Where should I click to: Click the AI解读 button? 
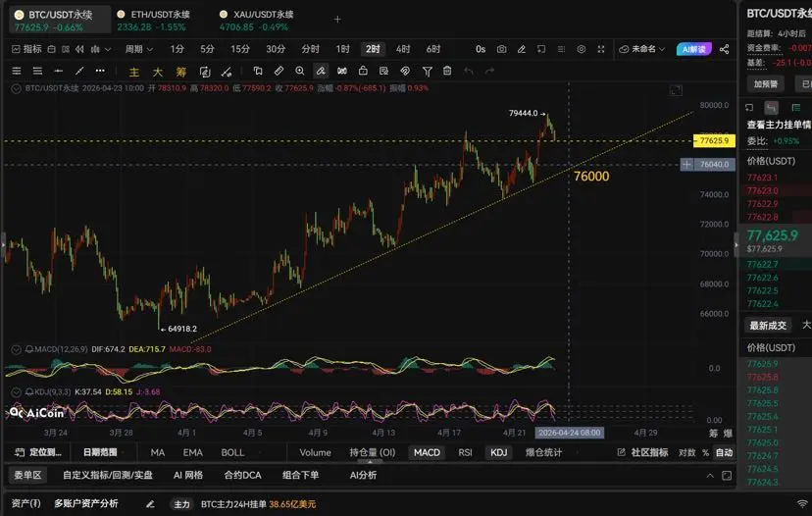[x=693, y=49]
